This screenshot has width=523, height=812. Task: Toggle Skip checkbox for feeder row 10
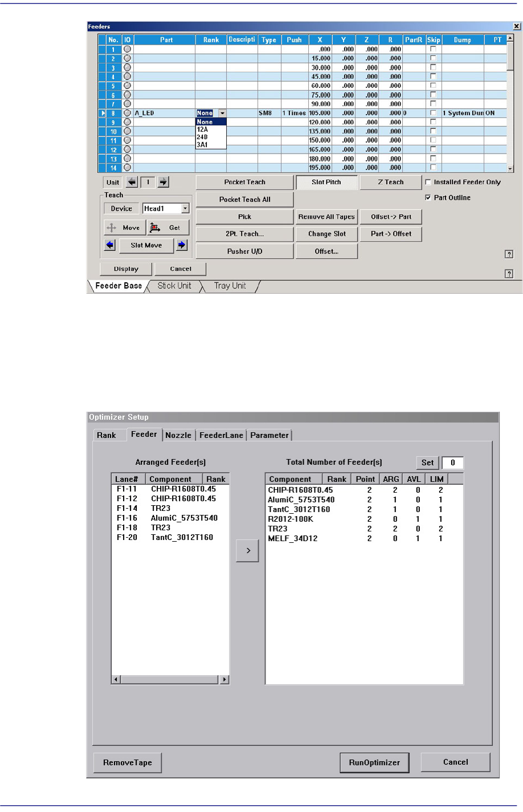pyautogui.click(x=433, y=131)
